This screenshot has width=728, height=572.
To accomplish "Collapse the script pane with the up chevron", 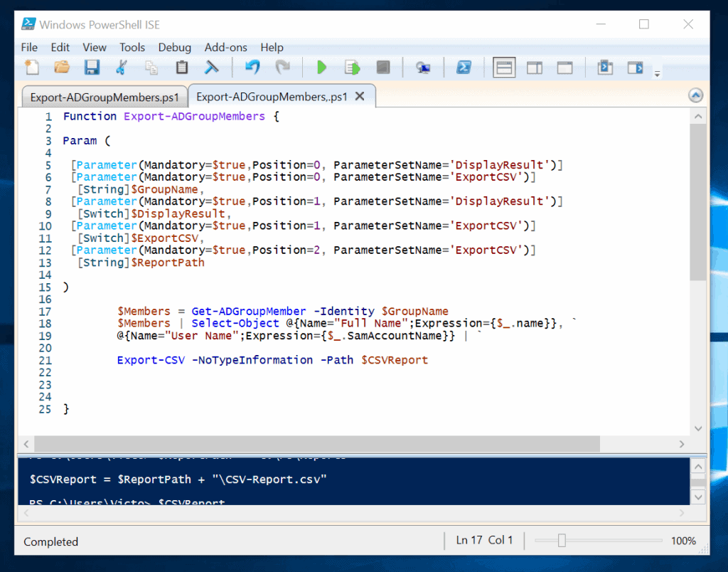I will pyautogui.click(x=696, y=95).
